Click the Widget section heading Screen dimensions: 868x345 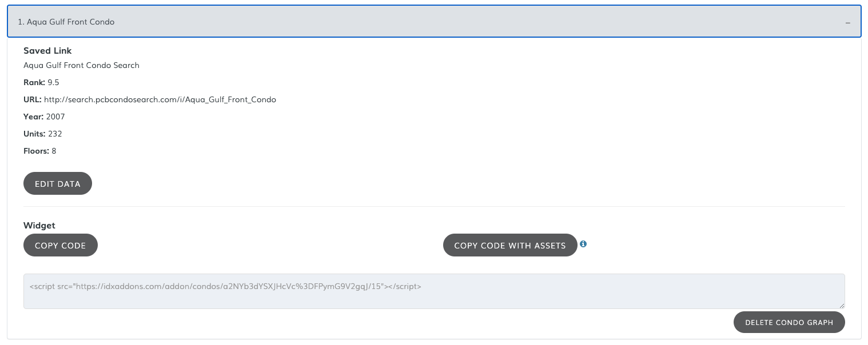(x=39, y=226)
